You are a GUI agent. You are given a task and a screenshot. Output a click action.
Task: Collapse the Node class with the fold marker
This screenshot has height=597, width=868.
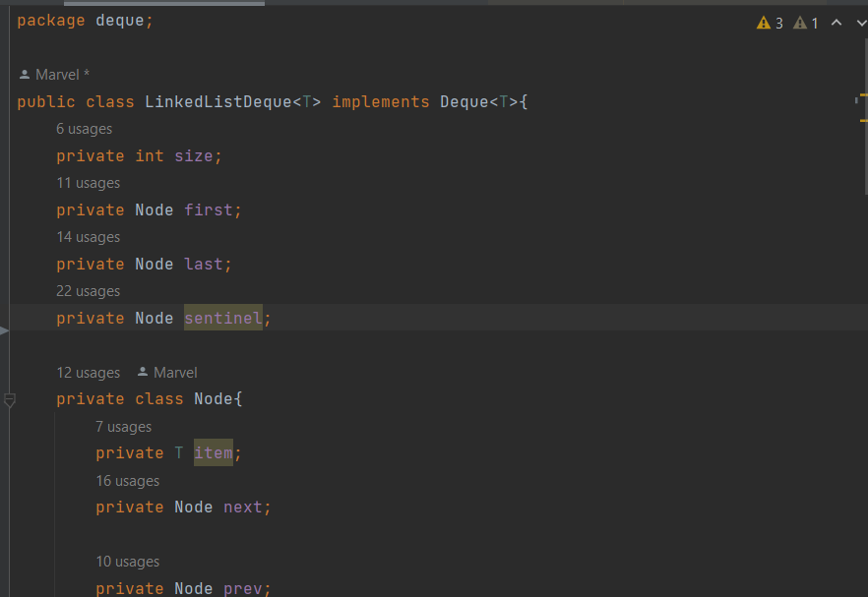click(10, 399)
